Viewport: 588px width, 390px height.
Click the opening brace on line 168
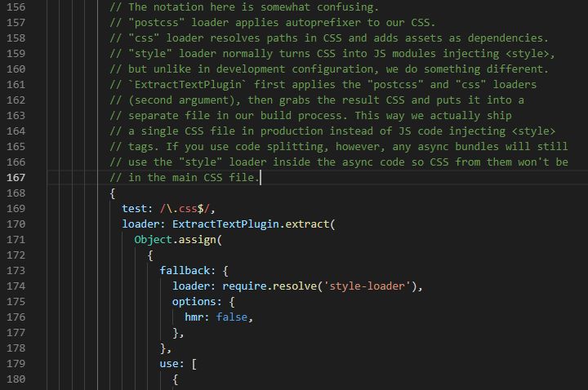click(x=112, y=193)
